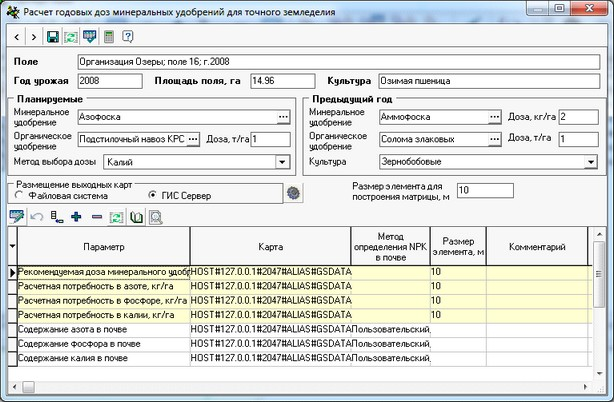Click the Комментарий column header
Image resolution: width=614 pixels, height=402 pixels.
536,246
